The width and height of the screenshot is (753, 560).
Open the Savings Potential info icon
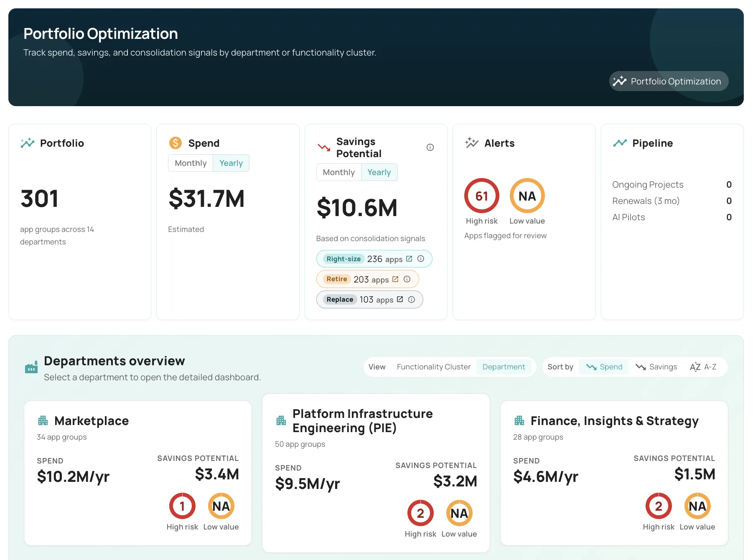430,148
